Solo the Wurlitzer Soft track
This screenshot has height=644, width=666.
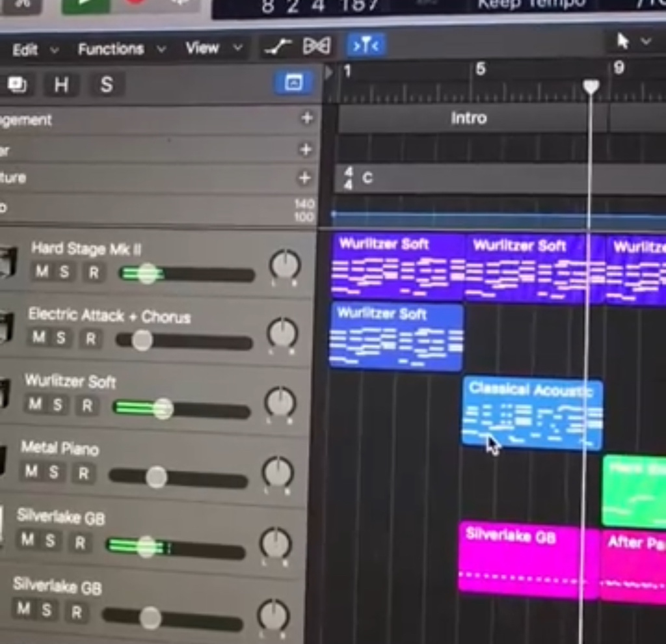[57, 405]
